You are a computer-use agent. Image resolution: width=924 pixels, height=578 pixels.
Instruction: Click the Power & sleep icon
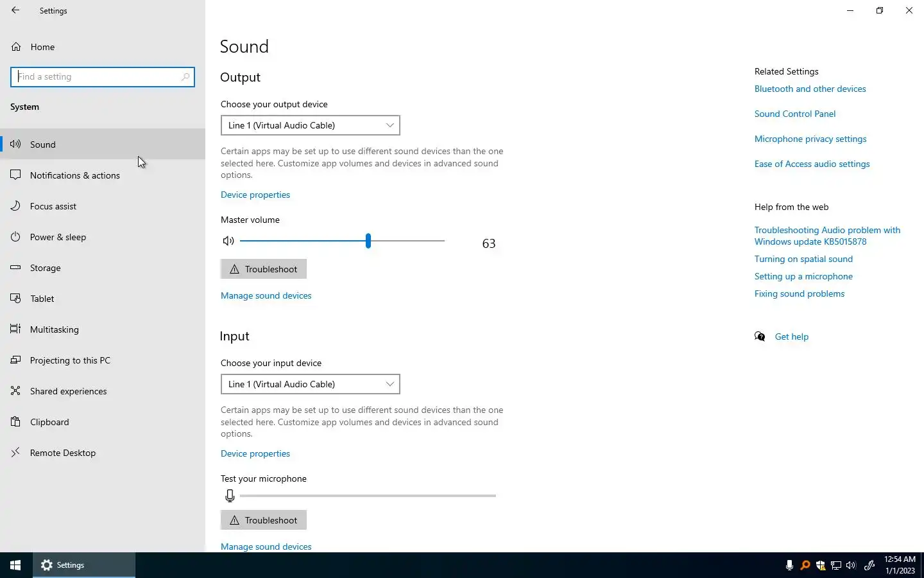point(15,237)
